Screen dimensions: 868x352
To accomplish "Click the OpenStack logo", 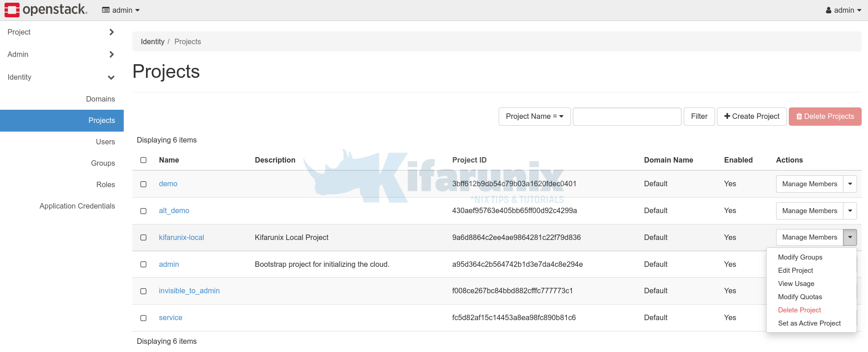I will coord(45,10).
